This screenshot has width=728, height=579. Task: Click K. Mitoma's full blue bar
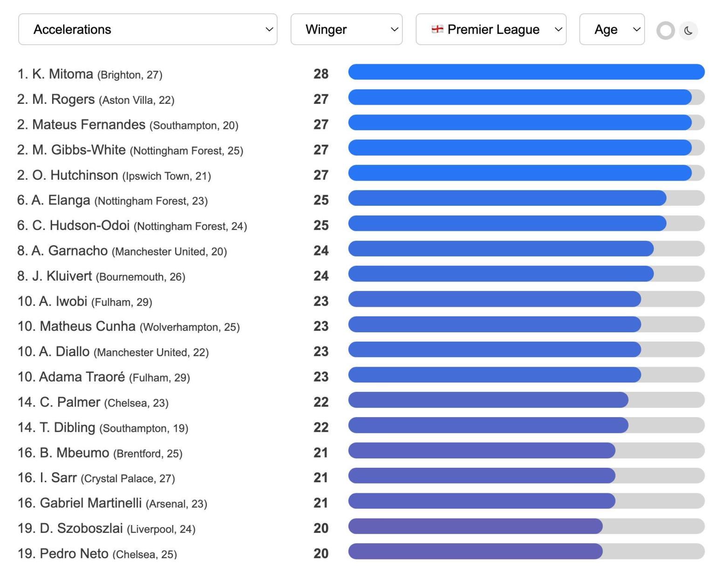[526, 72]
